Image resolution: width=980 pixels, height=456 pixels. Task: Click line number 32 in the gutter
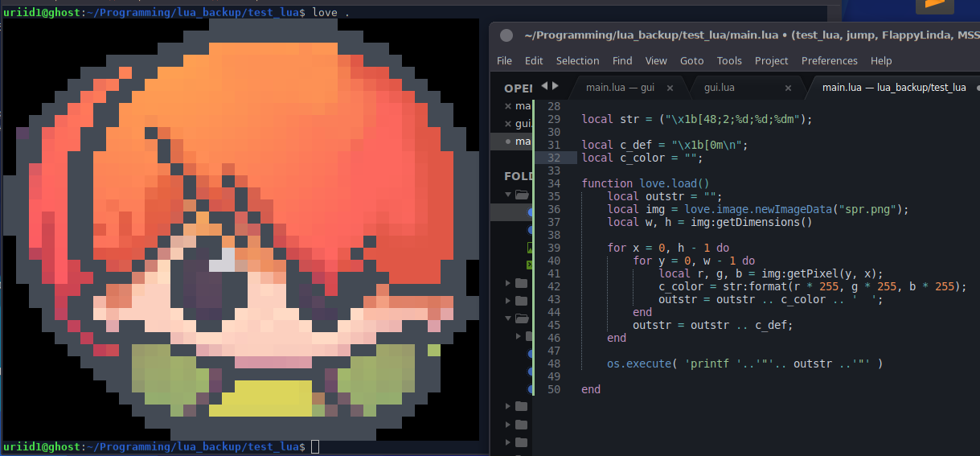pos(552,158)
